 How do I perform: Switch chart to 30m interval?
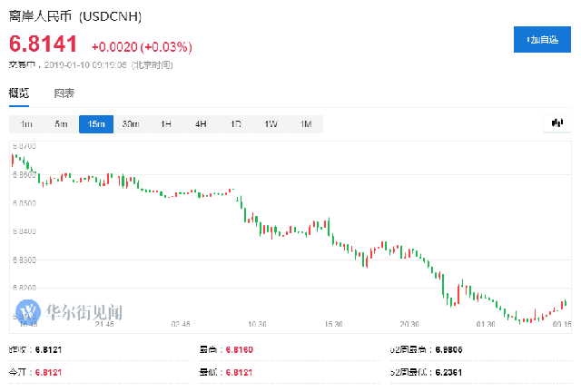tap(131, 124)
